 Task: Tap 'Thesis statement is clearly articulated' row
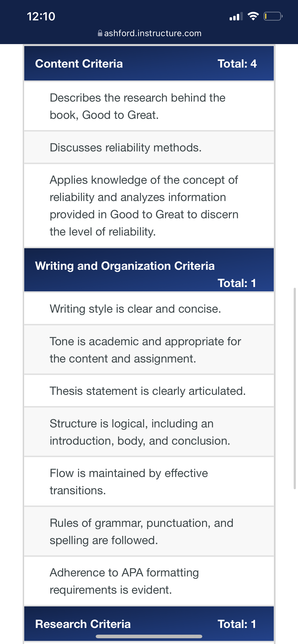(x=149, y=391)
